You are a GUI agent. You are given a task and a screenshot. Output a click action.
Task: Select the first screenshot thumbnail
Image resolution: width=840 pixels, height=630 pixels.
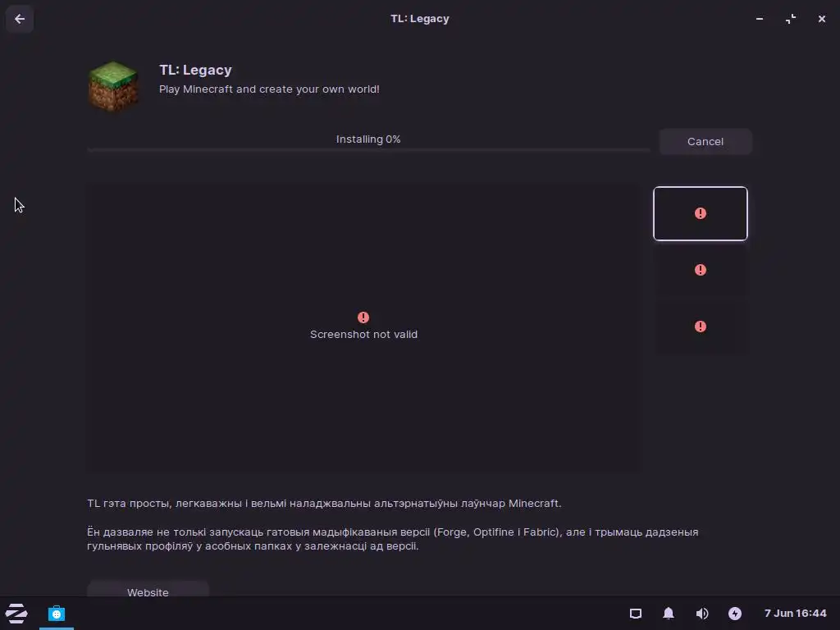click(x=701, y=214)
